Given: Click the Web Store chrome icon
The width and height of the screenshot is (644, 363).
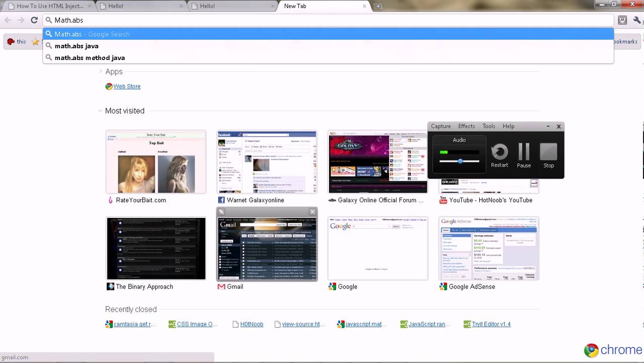Looking at the screenshot, I should [x=109, y=86].
